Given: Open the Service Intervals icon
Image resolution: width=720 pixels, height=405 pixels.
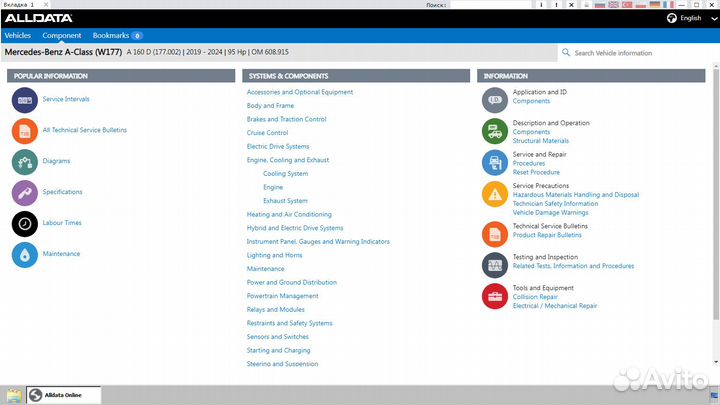Looking at the screenshot, I should coord(25,100).
